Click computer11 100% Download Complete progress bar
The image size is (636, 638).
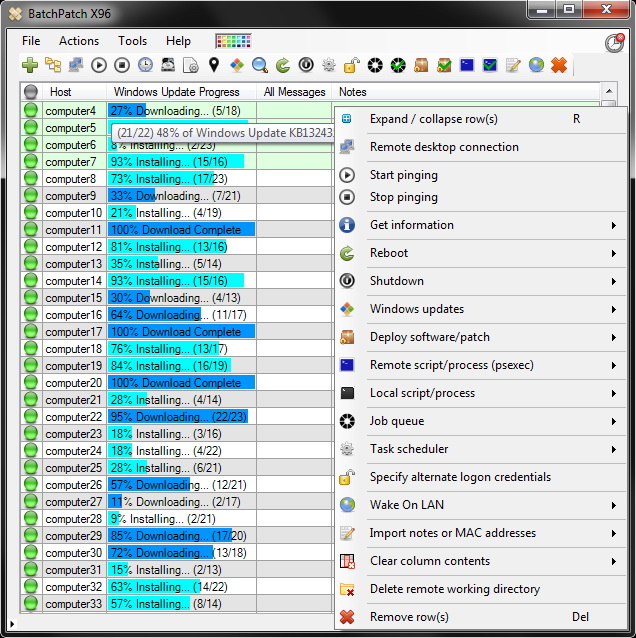point(181,229)
